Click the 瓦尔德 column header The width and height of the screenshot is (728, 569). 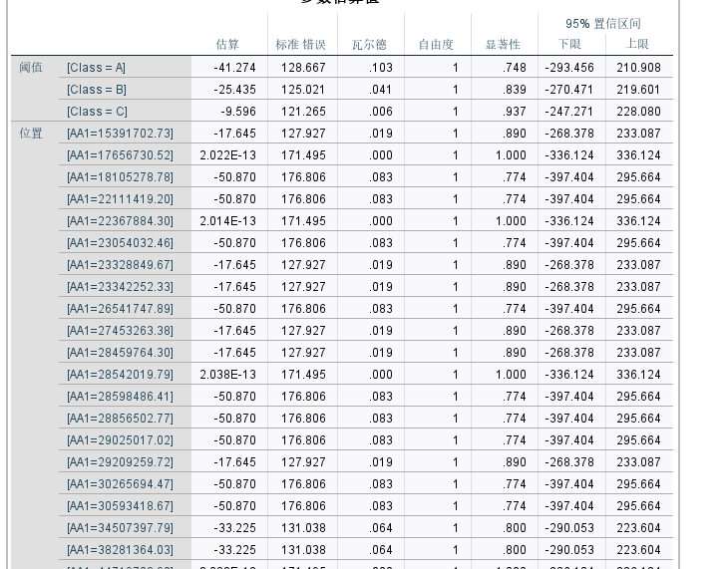click(369, 45)
